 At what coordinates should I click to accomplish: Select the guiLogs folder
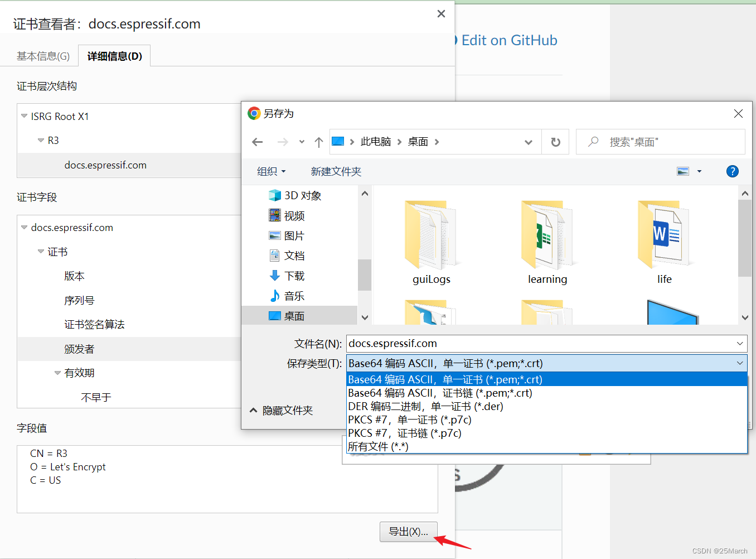431,242
